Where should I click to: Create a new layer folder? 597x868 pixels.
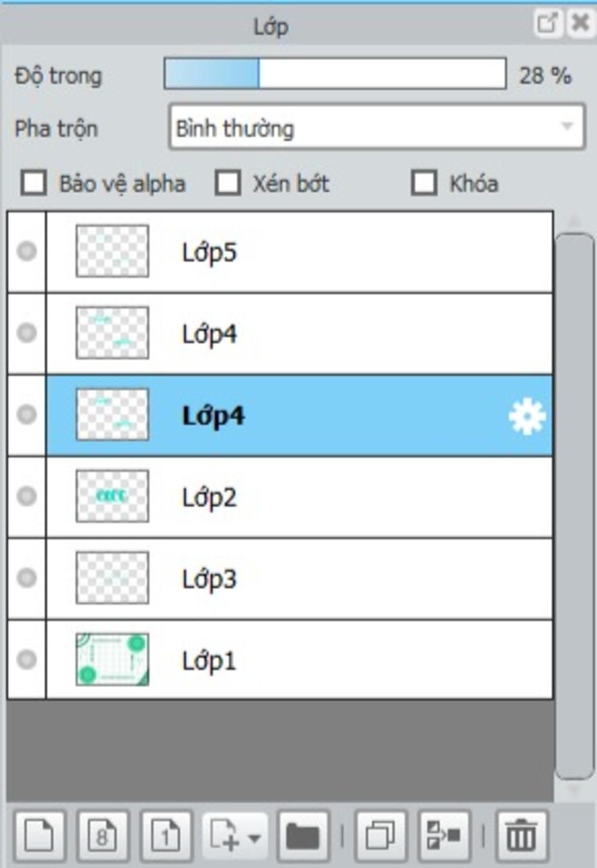pos(303,836)
